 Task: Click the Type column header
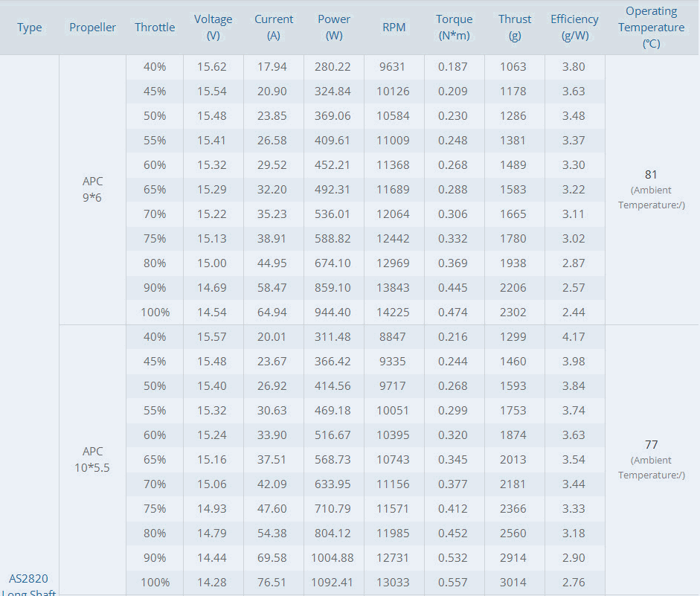tap(30, 28)
